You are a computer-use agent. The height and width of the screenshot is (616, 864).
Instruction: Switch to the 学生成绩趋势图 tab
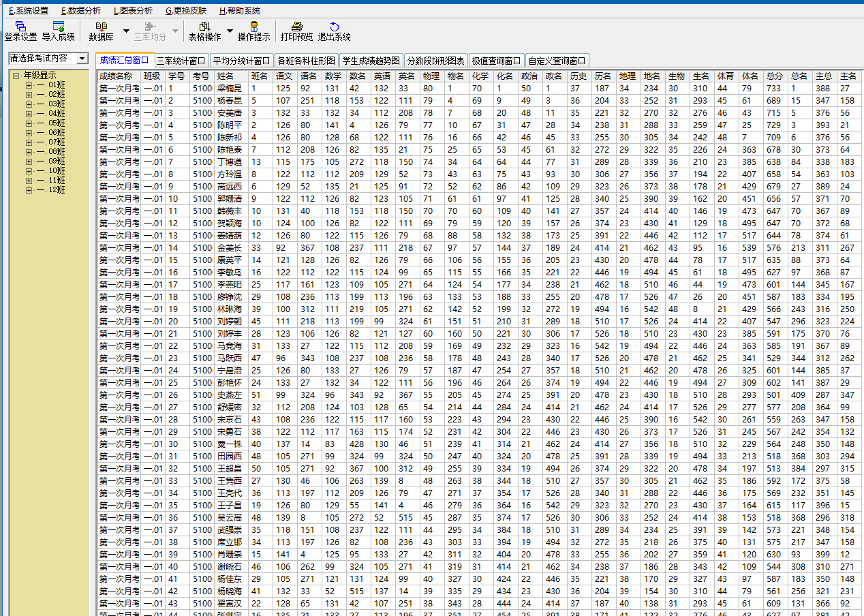pos(371,61)
